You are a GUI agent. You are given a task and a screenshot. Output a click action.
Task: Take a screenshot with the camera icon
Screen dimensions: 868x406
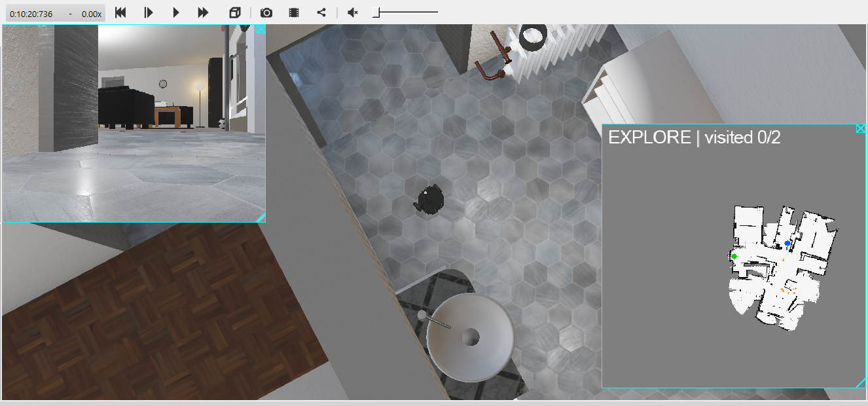click(x=266, y=12)
